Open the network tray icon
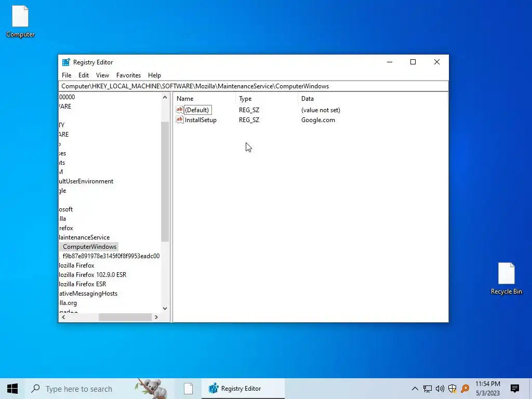The image size is (532, 399). [x=427, y=389]
